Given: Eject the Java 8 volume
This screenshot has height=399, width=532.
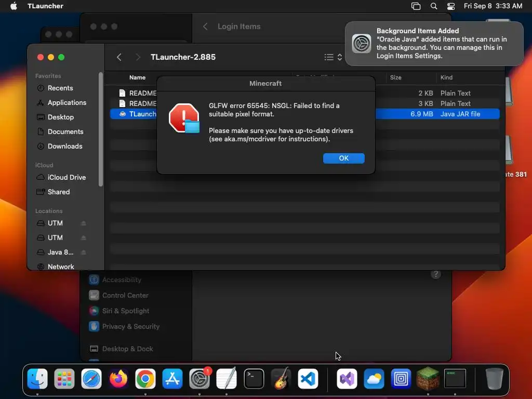Looking at the screenshot, I should click(84, 252).
